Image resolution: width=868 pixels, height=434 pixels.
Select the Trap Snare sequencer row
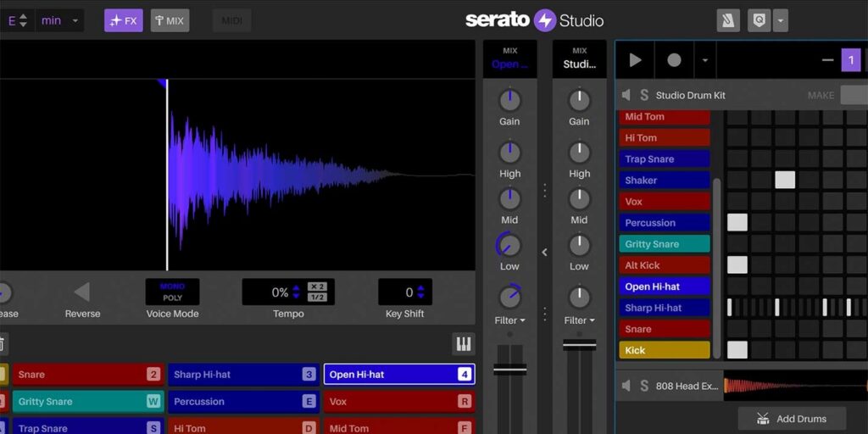(665, 159)
